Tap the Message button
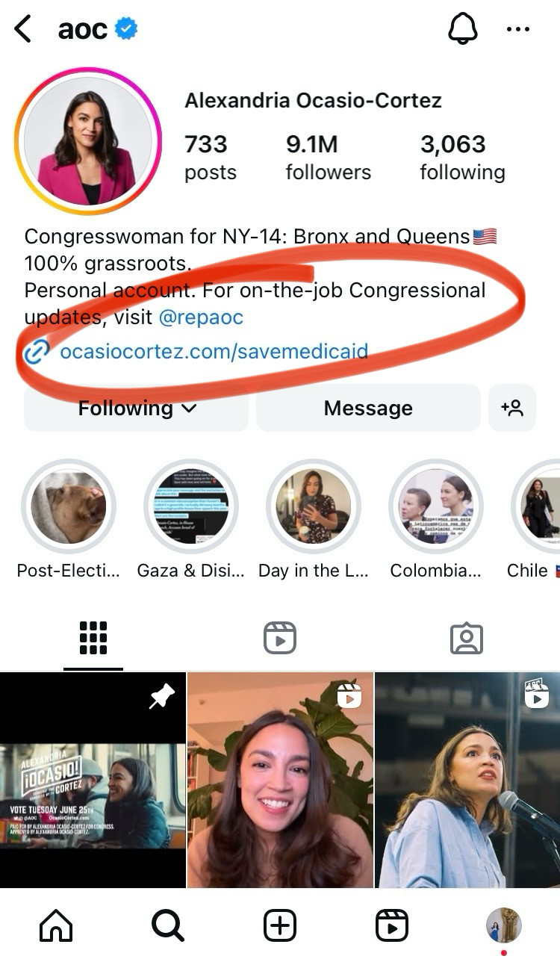The height and width of the screenshot is (962, 560). (x=368, y=408)
